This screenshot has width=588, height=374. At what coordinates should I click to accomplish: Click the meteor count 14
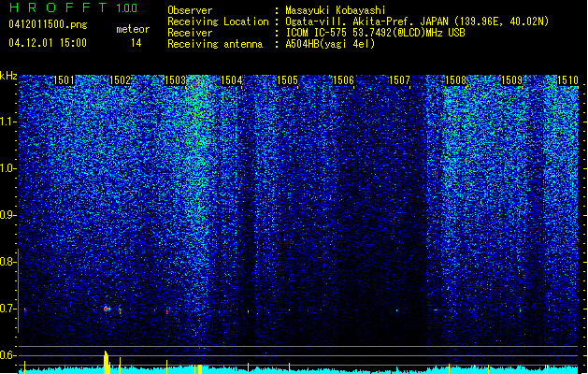click(136, 43)
